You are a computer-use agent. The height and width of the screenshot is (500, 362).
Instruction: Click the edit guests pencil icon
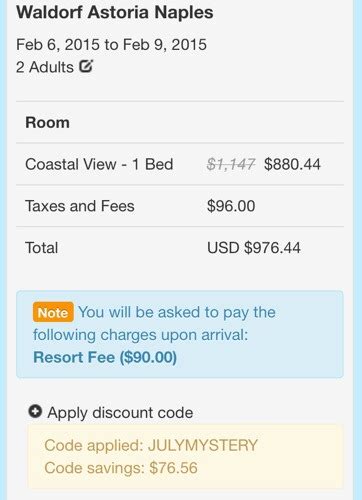coord(86,66)
